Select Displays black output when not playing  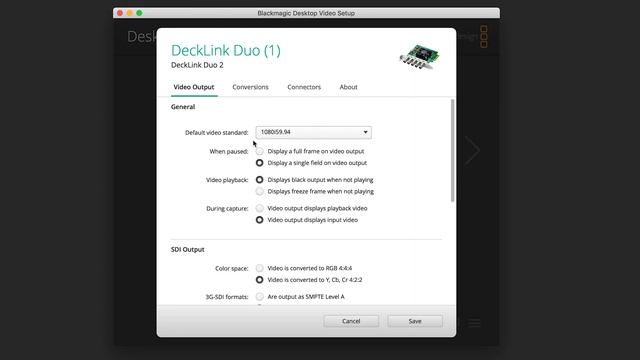pyautogui.click(x=260, y=180)
